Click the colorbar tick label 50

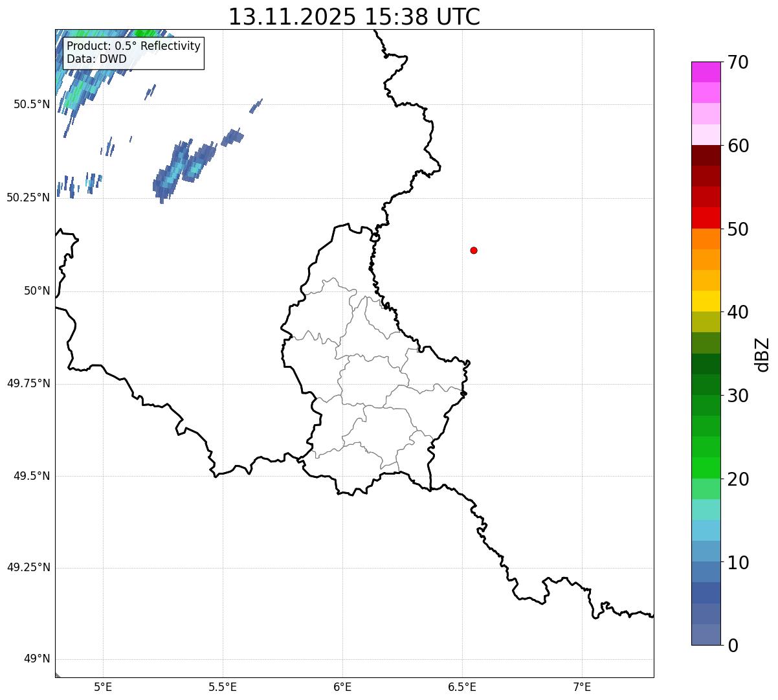click(738, 229)
